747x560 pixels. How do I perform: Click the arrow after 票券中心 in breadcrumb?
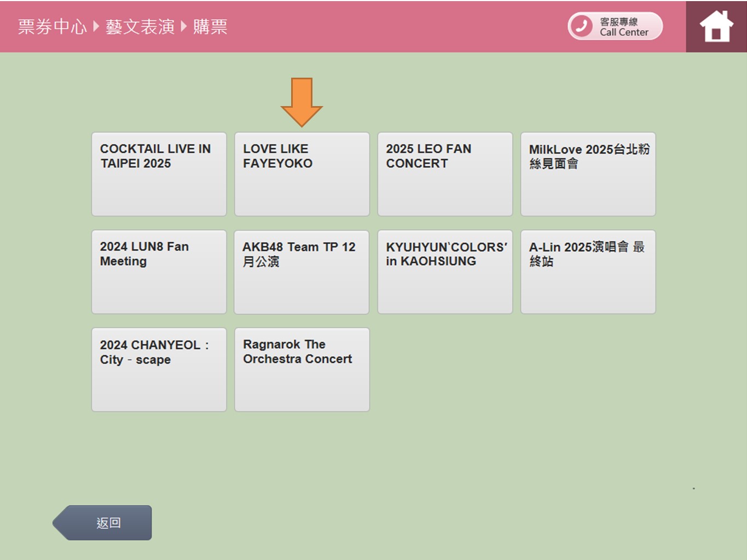[x=96, y=26]
